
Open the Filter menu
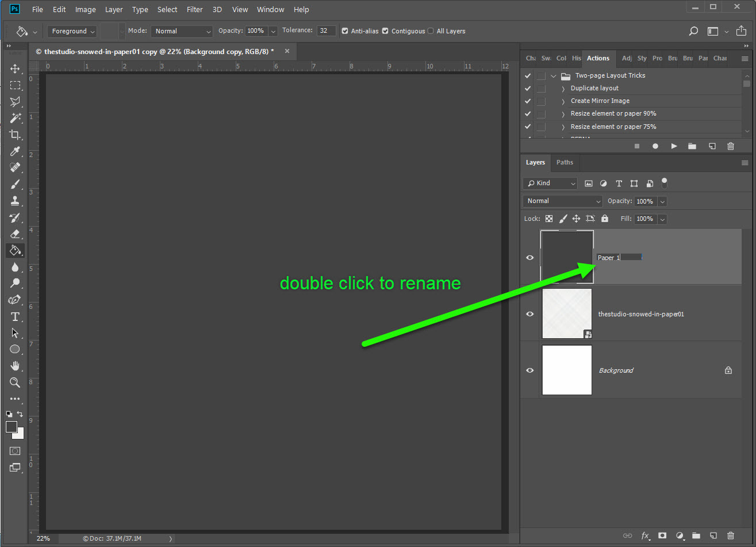pyautogui.click(x=195, y=9)
